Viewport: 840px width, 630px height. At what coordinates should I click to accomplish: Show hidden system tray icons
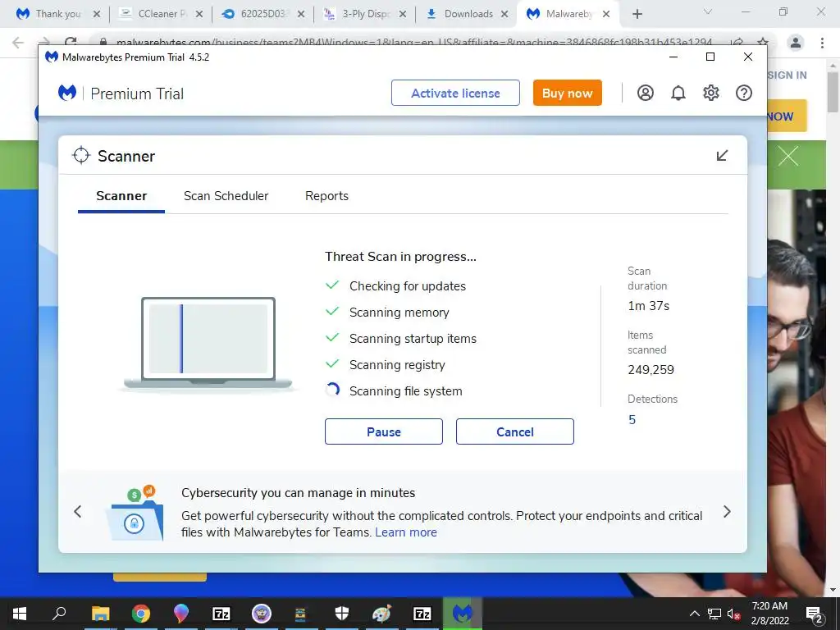tap(694, 614)
